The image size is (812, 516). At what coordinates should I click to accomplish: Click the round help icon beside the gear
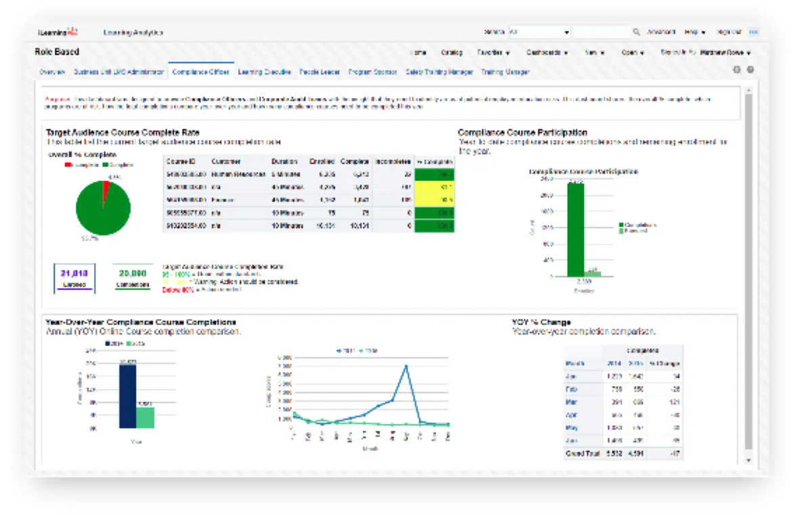(750, 70)
